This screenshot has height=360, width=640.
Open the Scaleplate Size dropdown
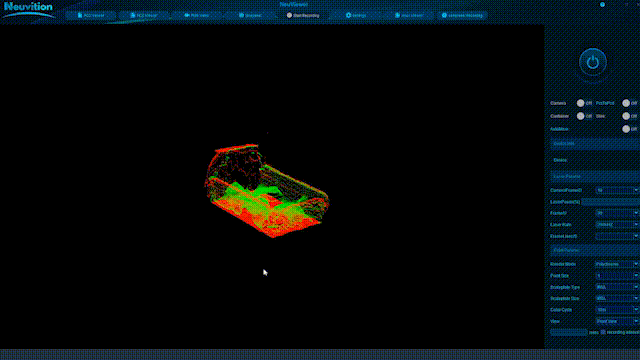tap(617, 298)
